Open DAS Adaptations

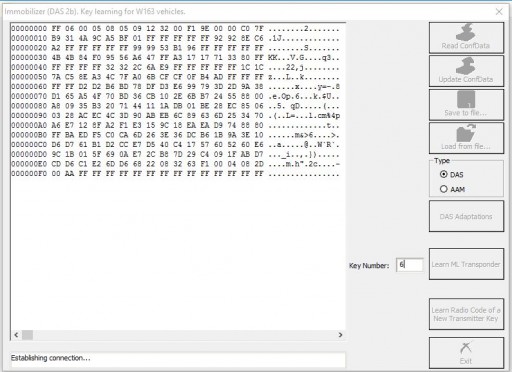click(466, 216)
